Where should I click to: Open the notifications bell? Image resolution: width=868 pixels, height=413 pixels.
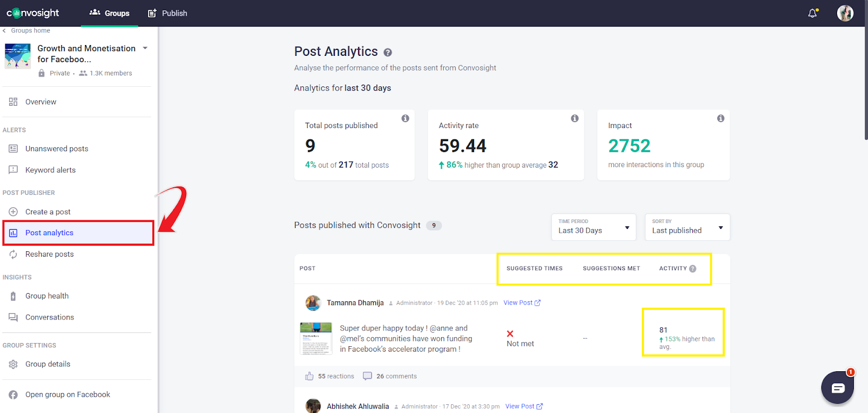(x=813, y=13)
